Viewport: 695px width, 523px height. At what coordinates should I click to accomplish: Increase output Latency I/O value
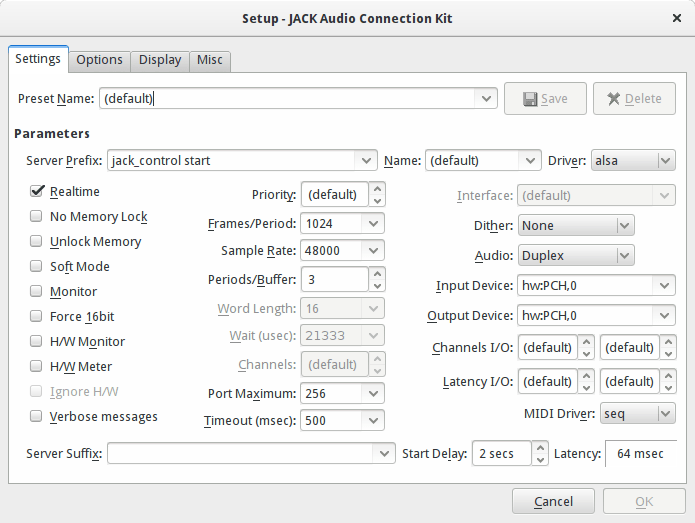tap(668, 375)
